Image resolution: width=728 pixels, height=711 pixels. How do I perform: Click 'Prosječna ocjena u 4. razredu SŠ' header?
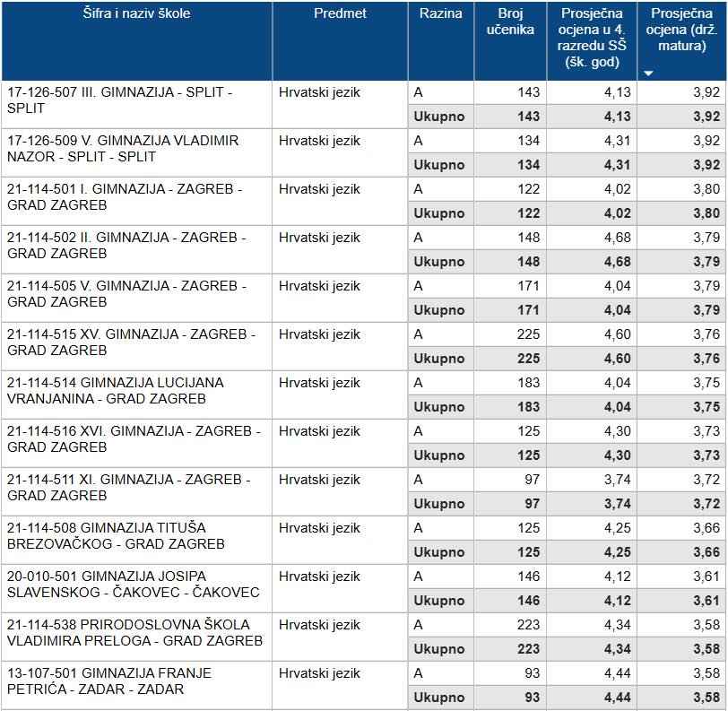tap(592, 38)
